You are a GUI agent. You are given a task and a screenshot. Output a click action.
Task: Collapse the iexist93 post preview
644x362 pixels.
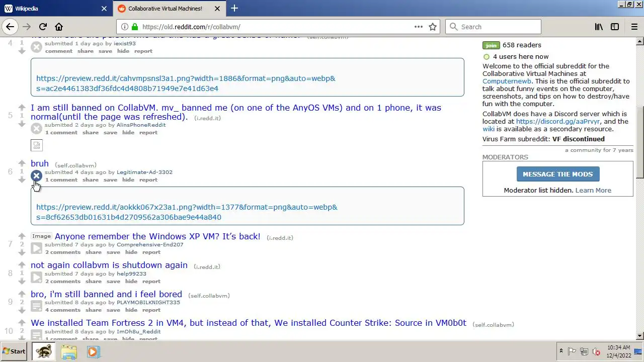tap(36, 47)
